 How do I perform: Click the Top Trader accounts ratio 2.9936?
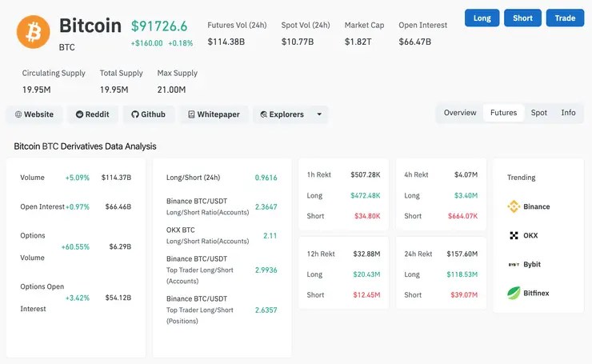266,270
